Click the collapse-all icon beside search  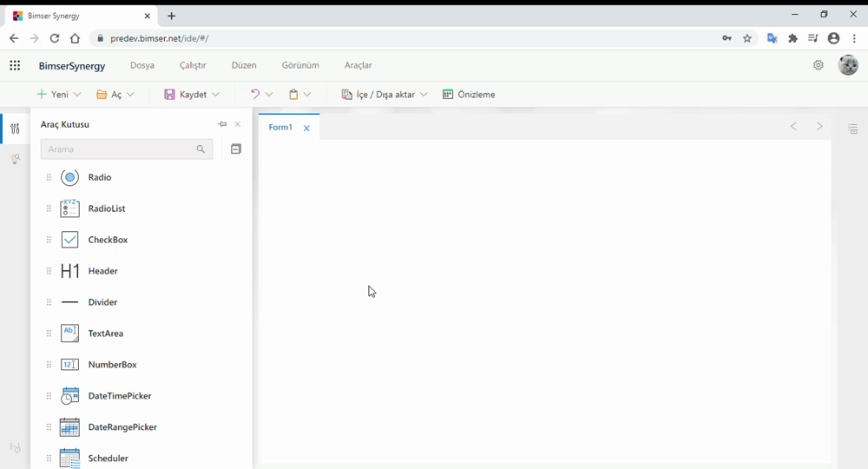tap(235, 149)
